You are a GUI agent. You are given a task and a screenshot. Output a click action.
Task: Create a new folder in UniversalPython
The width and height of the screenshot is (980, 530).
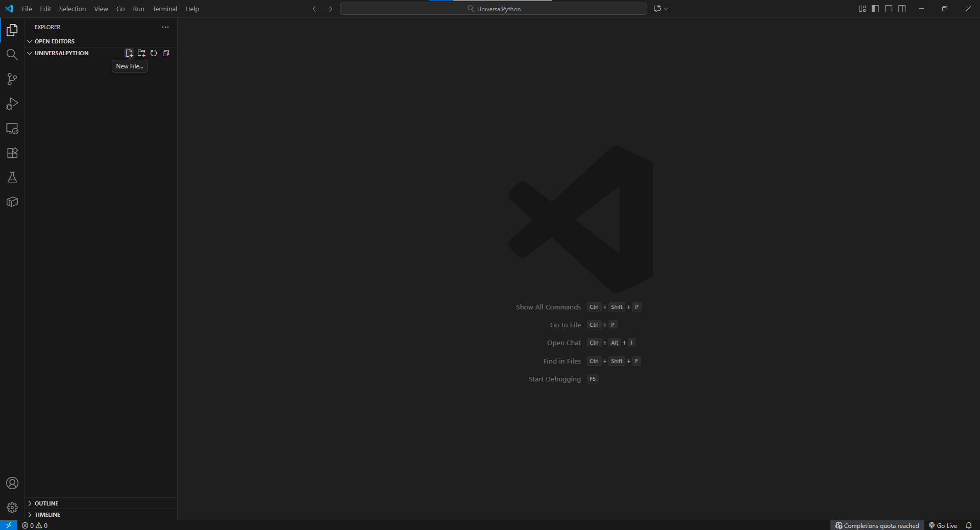pyautogui.click(x=141, y=53)
